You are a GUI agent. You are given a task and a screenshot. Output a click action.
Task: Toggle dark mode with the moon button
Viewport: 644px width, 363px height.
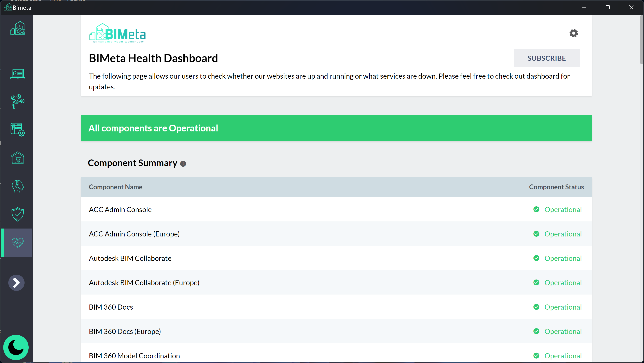16,348
